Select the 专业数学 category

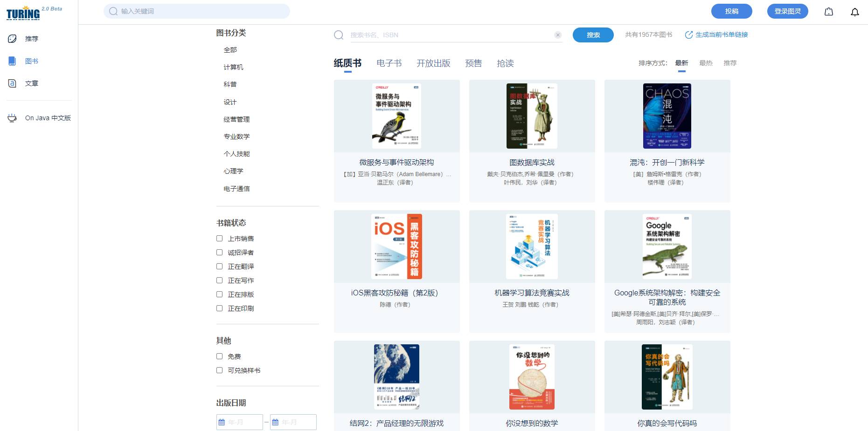tap(236, 137)
